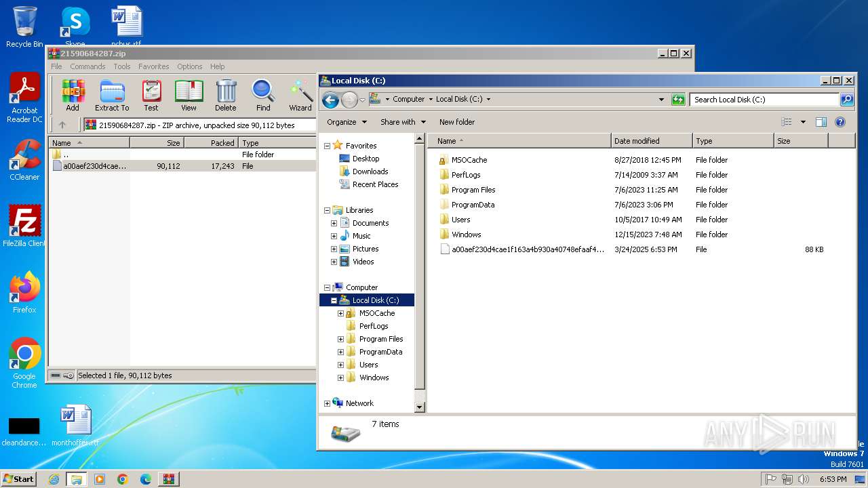Launch CCleaner from desktop
The height and width of the screenshot is (488, 868).
click(24, 160)
